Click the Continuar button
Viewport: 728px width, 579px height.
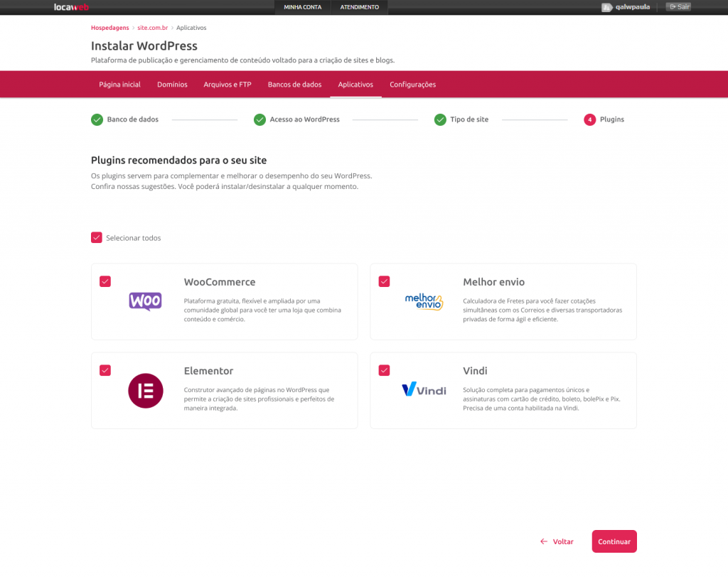coord(614,541)
